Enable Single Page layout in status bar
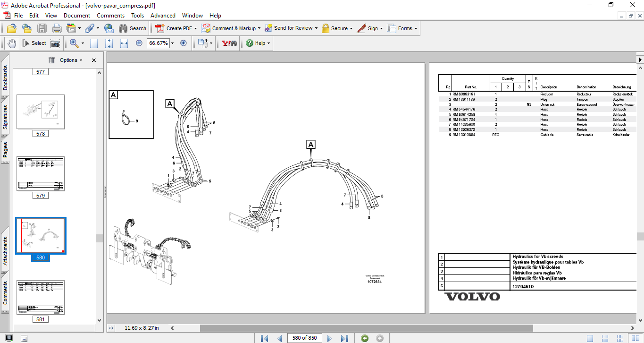This screenshot has height=343, width=644. pyautogui.click(x=590, y=338)
